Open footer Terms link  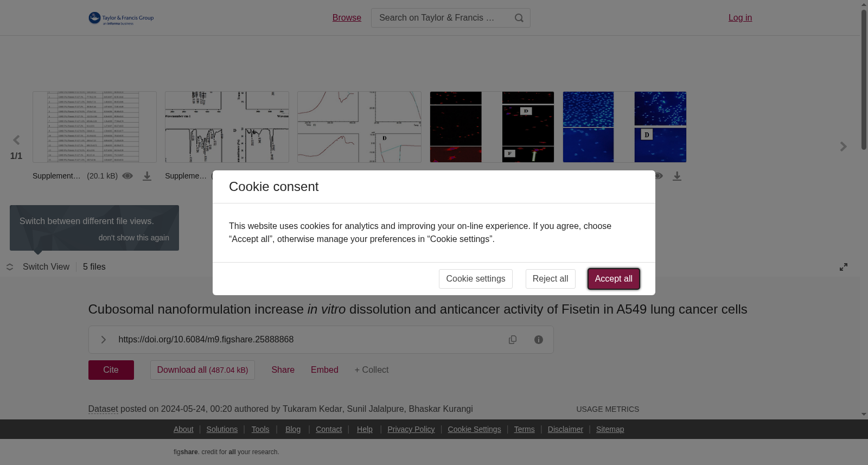click(524, 429)
